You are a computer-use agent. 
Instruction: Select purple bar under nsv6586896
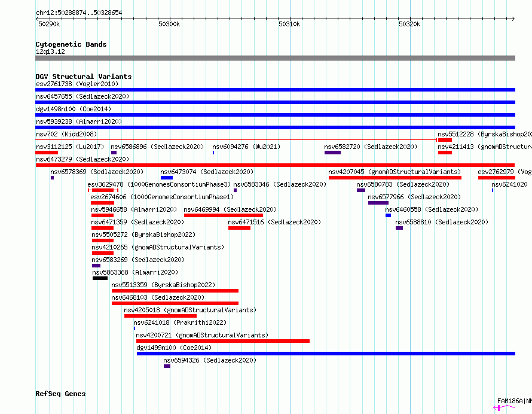(x=114, y=153)
